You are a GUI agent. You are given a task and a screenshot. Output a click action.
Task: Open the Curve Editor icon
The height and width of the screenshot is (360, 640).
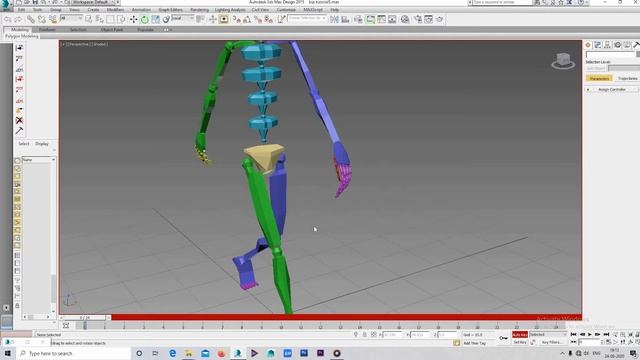(381, 19)
